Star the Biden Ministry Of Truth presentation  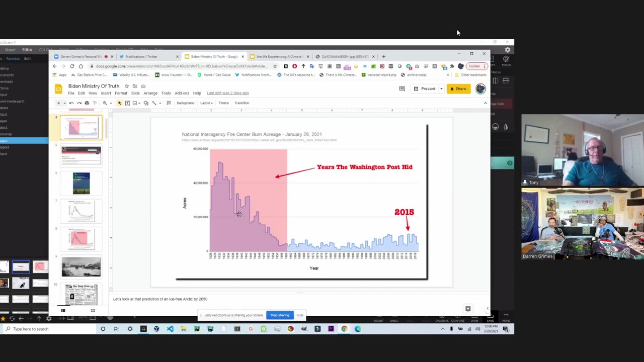point(126,86)
